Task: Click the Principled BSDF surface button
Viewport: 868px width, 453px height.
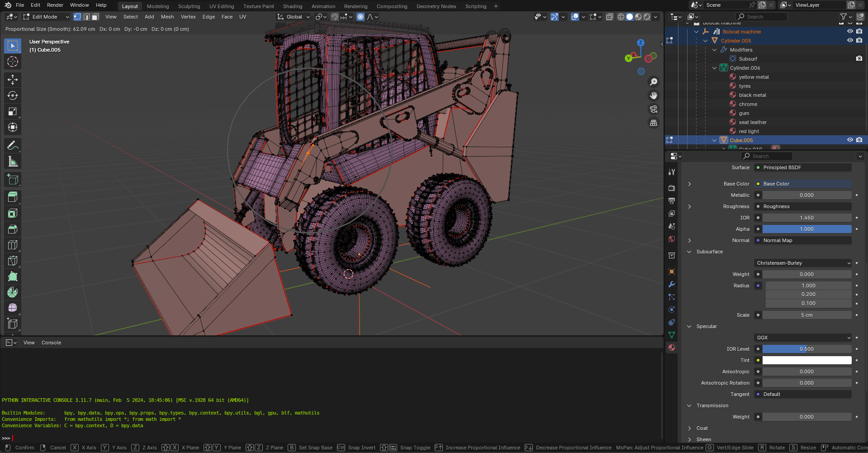Action: [803, 167]
